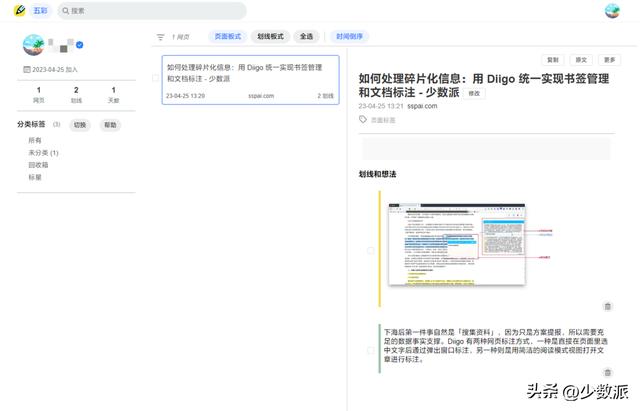Screen dimensions: 640x411
Task: Click the calendar icon beside join date
Action: tap(27, 69)
